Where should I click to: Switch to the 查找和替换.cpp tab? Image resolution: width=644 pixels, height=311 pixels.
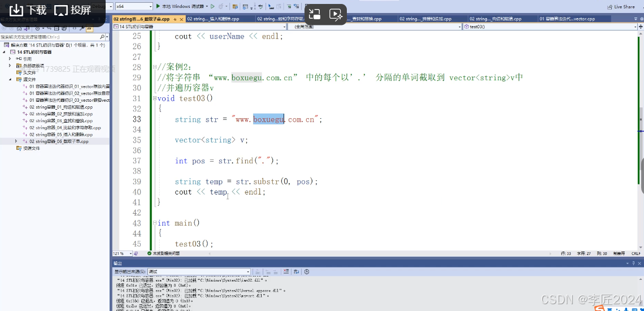(367, 19)
